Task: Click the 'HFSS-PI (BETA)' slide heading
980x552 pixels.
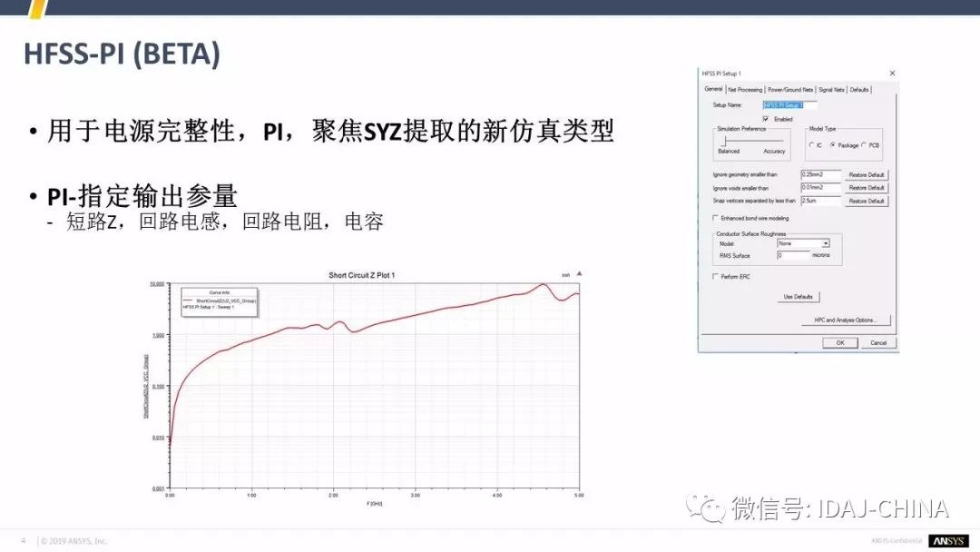Action: pyautogui.click(x=122, y=54)
